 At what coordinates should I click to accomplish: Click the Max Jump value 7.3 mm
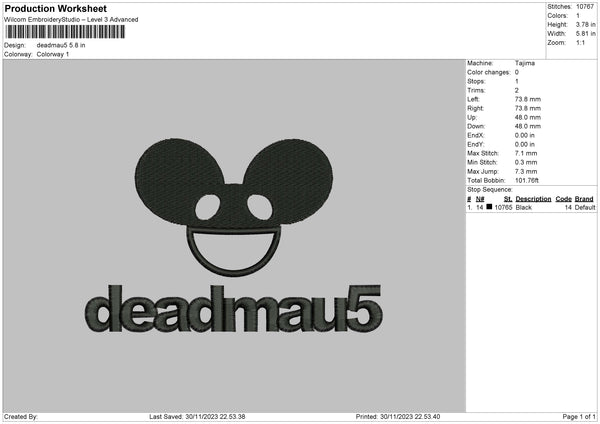526,171
